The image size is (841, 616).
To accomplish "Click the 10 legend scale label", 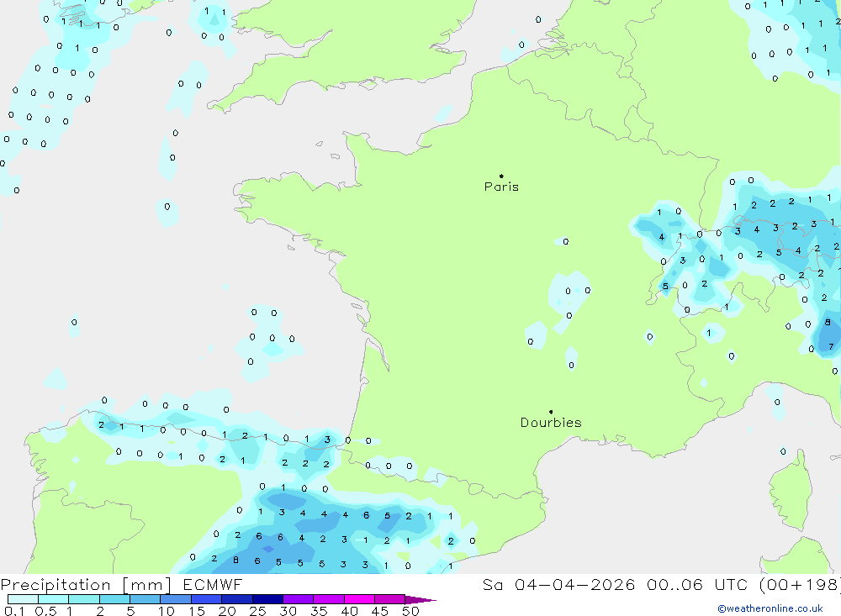I will 167,611.
